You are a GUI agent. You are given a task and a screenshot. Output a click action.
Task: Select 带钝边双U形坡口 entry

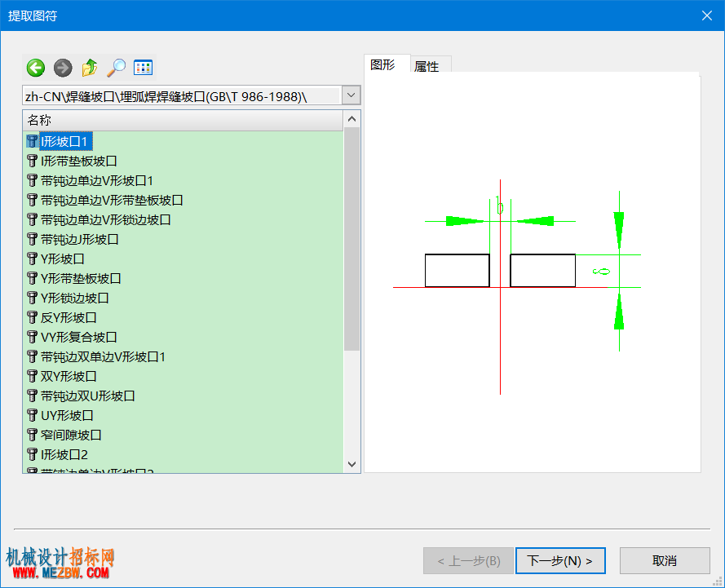coord(87,396)
